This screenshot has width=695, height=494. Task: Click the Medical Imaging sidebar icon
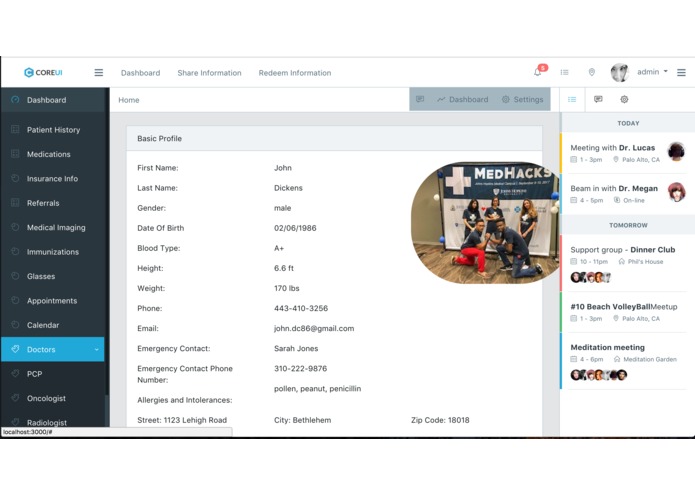pos(15,226)
